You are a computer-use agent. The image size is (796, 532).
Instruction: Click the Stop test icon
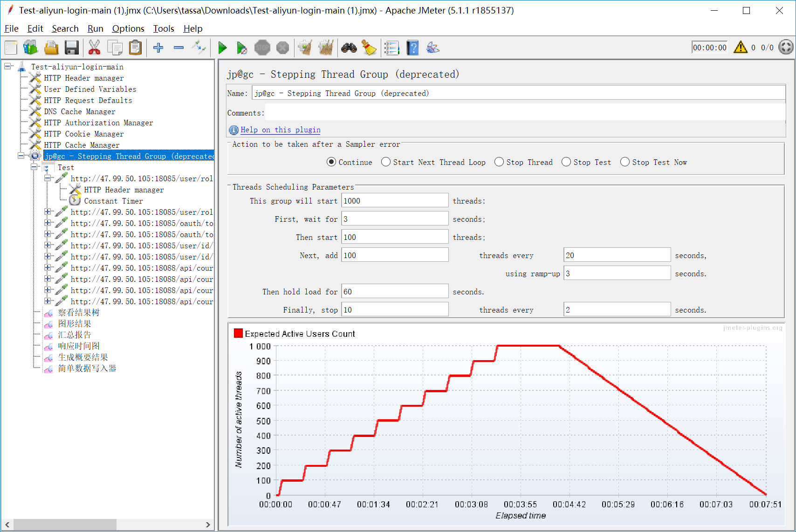pos(262,48)
